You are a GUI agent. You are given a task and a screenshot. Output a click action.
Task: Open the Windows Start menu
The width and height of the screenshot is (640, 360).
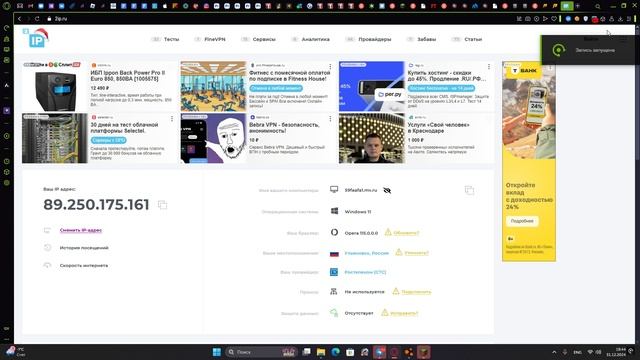[217, 352]
